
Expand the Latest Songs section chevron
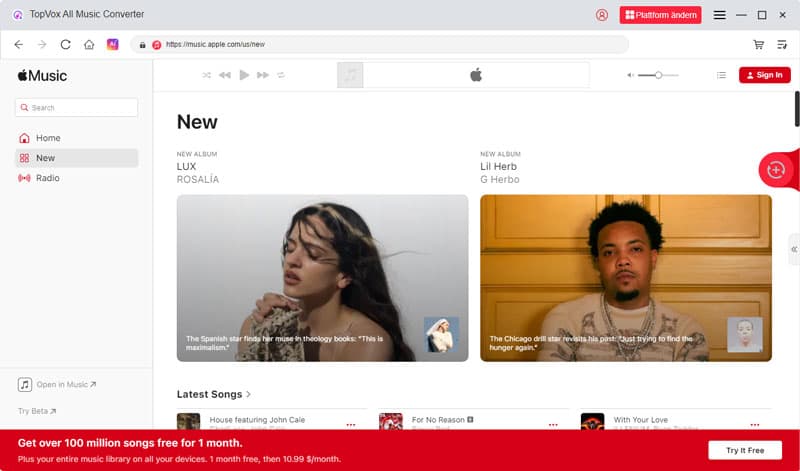pyautogui.click(x=248, y=395)
